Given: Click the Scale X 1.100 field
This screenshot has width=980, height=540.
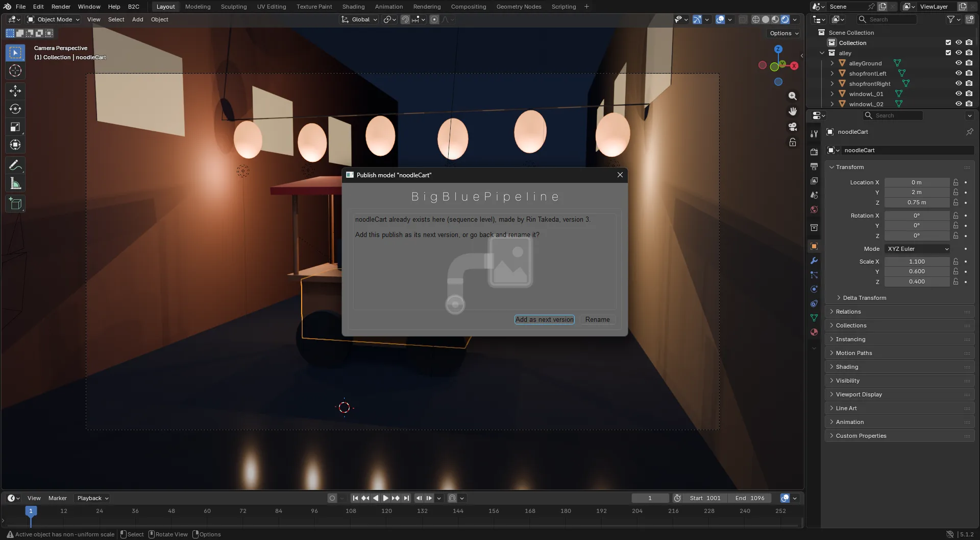Looking at the screenshot, I should (917, 262).
